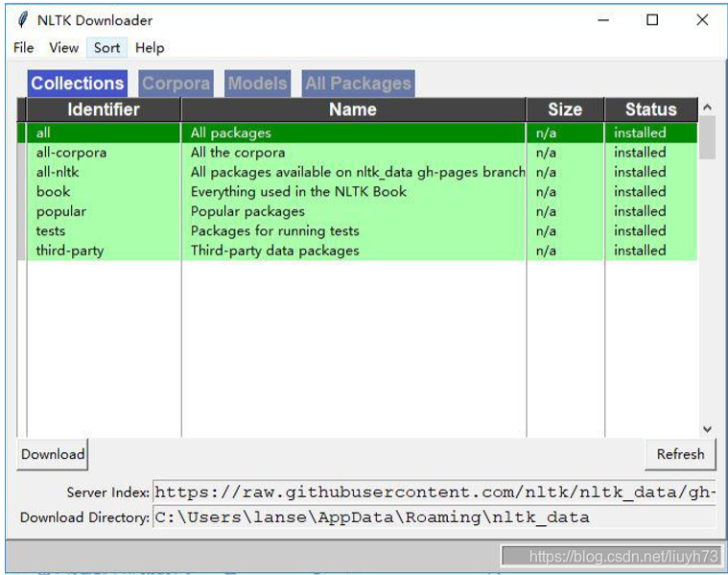Open the View menu

click(63, 48)
